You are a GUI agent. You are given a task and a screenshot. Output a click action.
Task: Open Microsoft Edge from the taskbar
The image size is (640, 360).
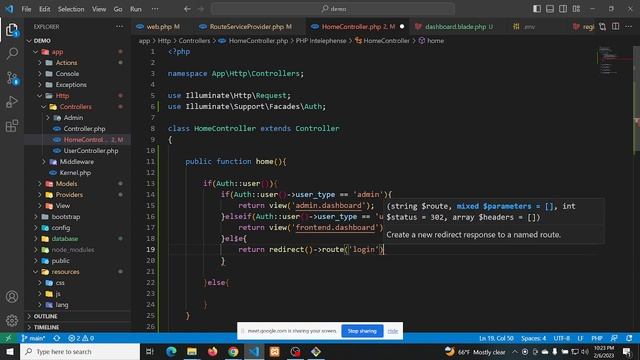click(x=171, y=351)
